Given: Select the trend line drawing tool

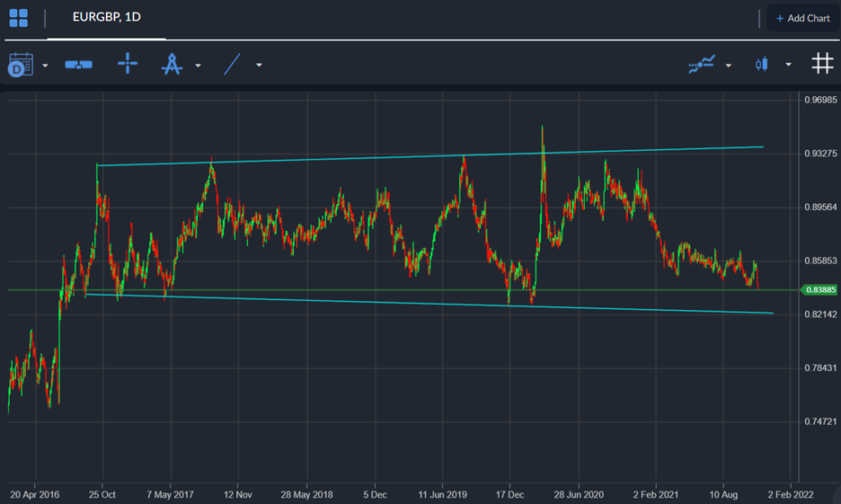Looking at the screenshot, I should pyautogui.click(x=232, y=64).
